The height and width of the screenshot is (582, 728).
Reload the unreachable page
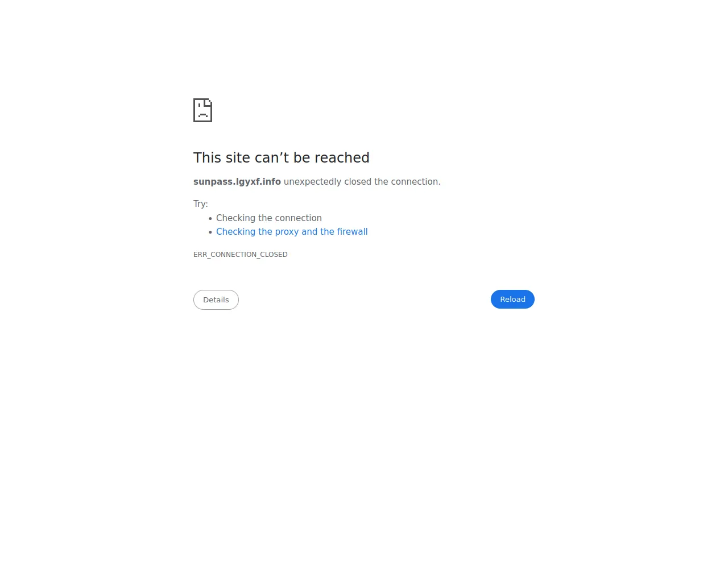[512, 300]
